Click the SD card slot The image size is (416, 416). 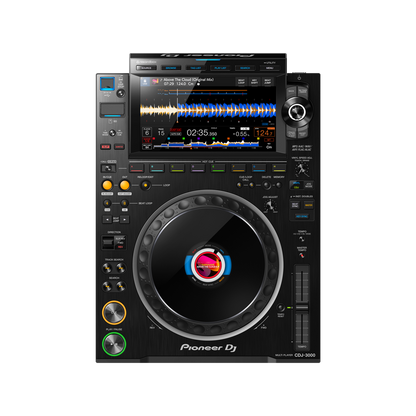tap(113, 110)
